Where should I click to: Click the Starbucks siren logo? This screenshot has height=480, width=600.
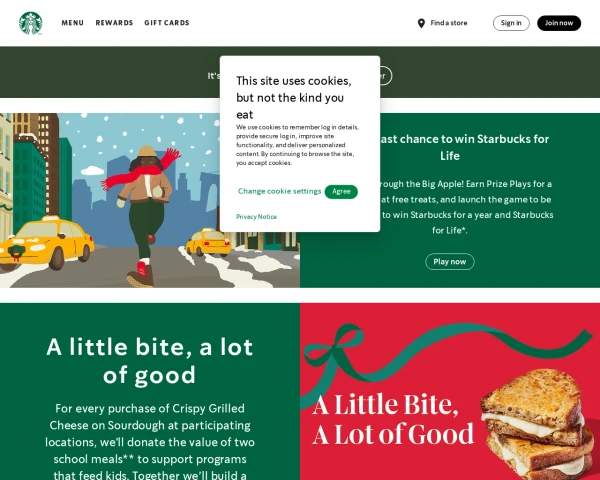pos(31,23)
